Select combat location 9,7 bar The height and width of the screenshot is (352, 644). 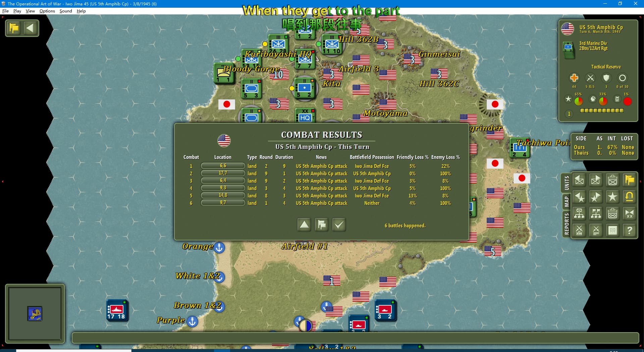tap(223, 203)
